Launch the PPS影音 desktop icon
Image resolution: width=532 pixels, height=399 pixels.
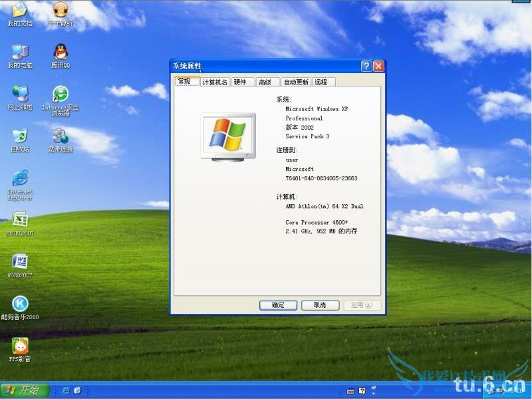coord(20,350)
